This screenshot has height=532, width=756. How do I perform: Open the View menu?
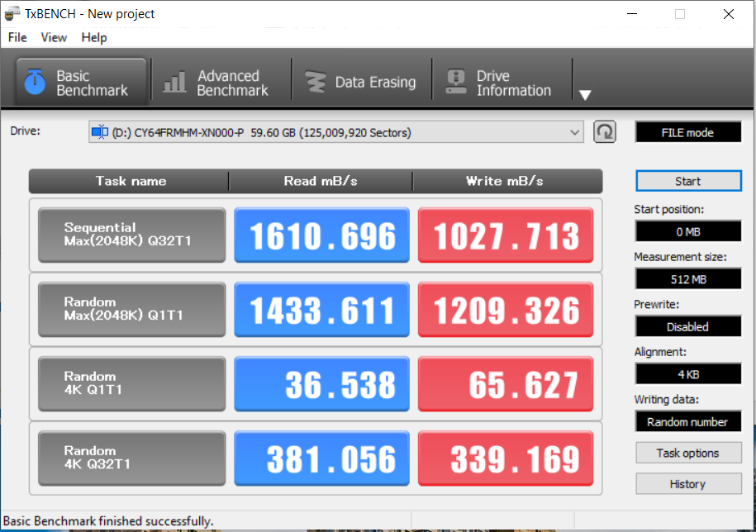pos(54,37)
